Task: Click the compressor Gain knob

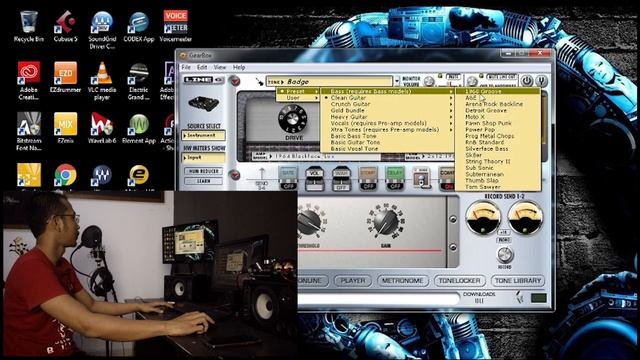Action: [x=385, y=222]
